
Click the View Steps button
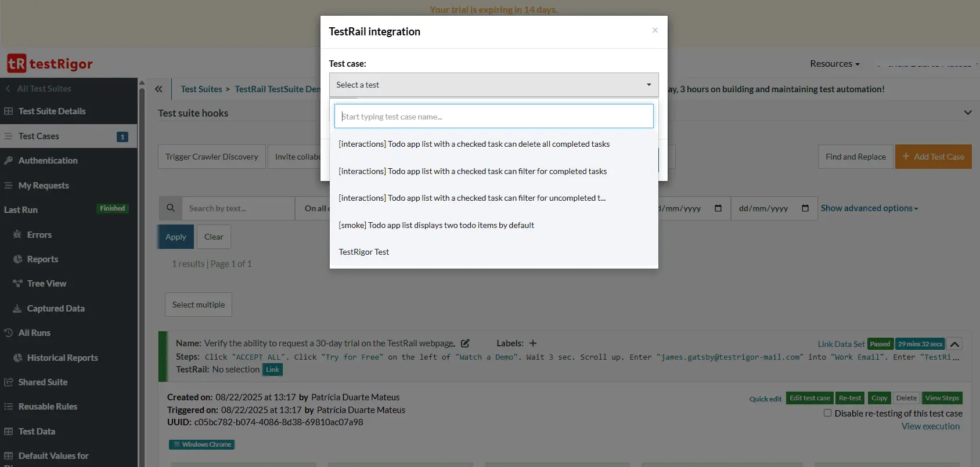942,398
